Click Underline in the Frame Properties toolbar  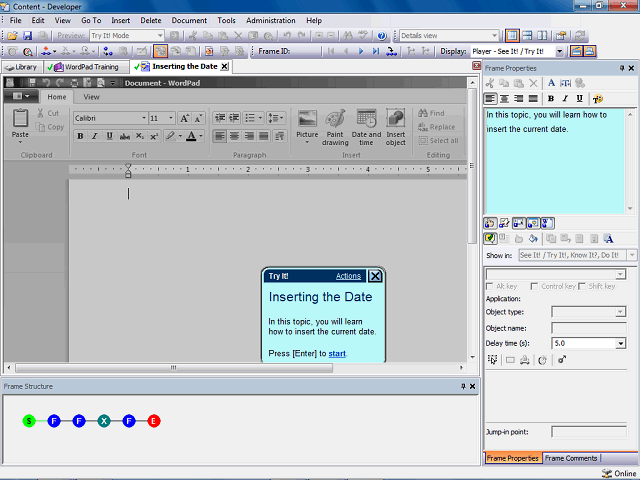(579, 99)
